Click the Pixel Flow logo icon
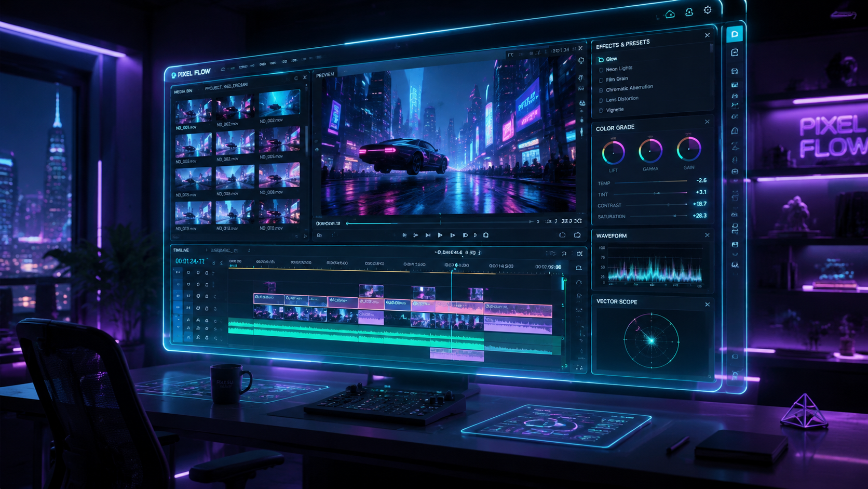Viewport: 868px width, 489px height. [x=174, y=75]
